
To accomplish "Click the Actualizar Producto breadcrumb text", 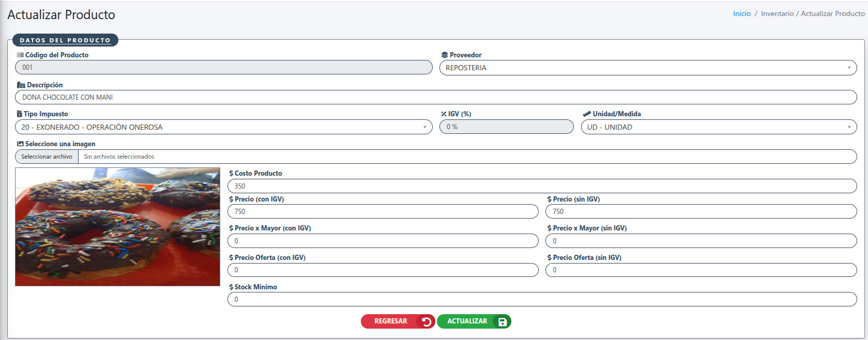I will click(x=833, y=13).
